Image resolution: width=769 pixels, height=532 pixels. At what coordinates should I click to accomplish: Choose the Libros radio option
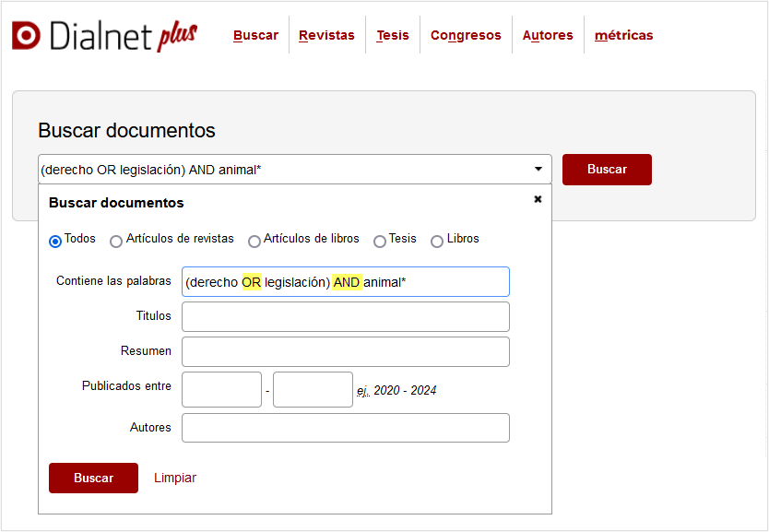pyautogui.click(x=436, y=242)
